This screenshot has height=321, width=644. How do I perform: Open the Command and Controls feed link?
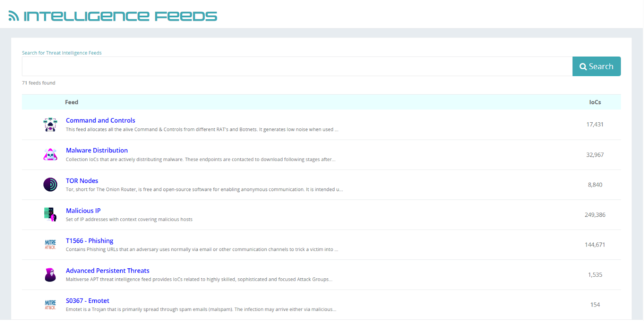[x=100, y=120]
